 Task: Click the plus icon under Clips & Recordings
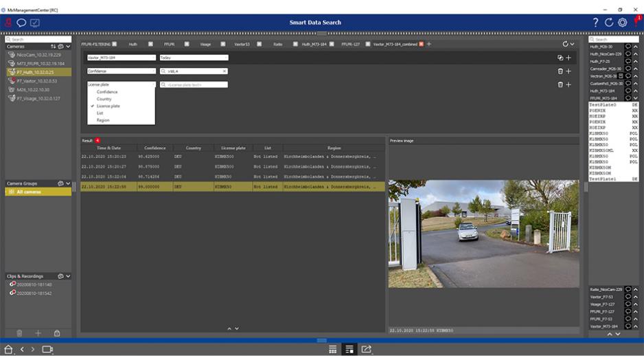tap(38, 333)
